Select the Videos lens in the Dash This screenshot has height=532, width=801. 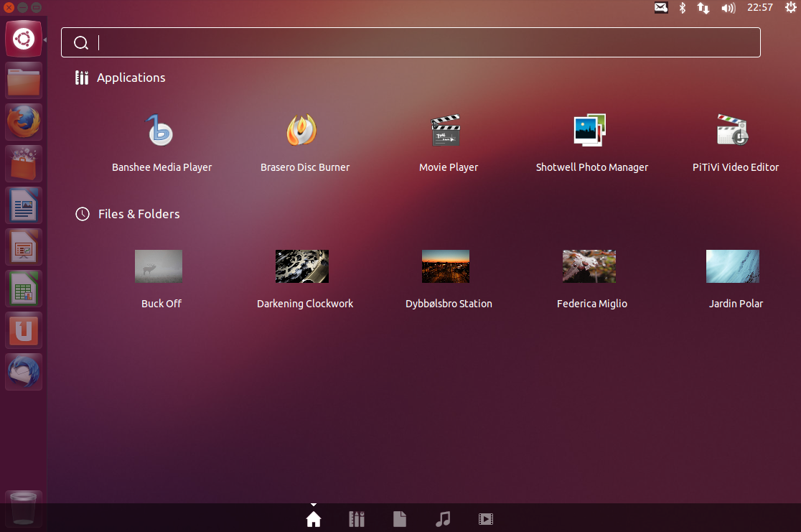486,518
